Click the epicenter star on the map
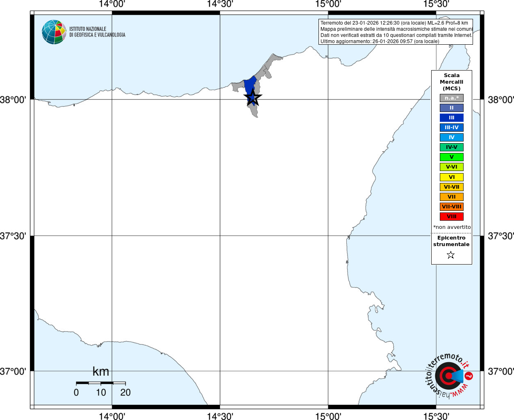 (x=252, y=98)
